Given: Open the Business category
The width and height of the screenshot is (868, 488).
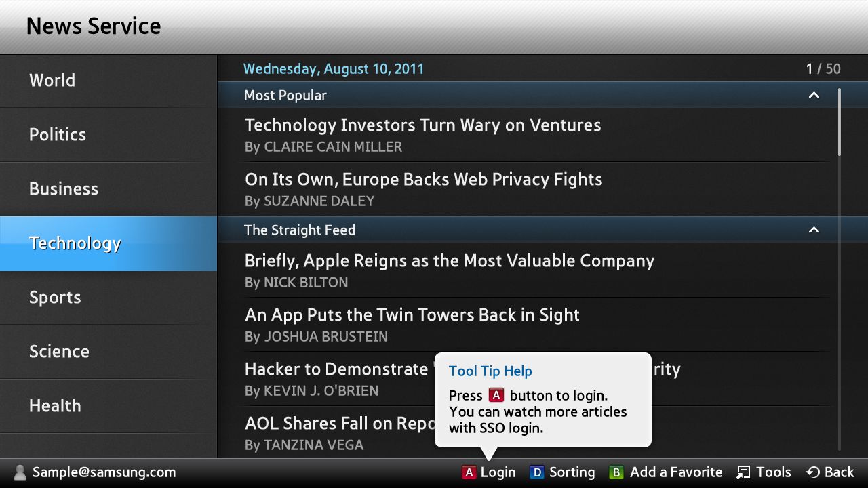Looking at the screenshot, I should [x=108, y=189].
